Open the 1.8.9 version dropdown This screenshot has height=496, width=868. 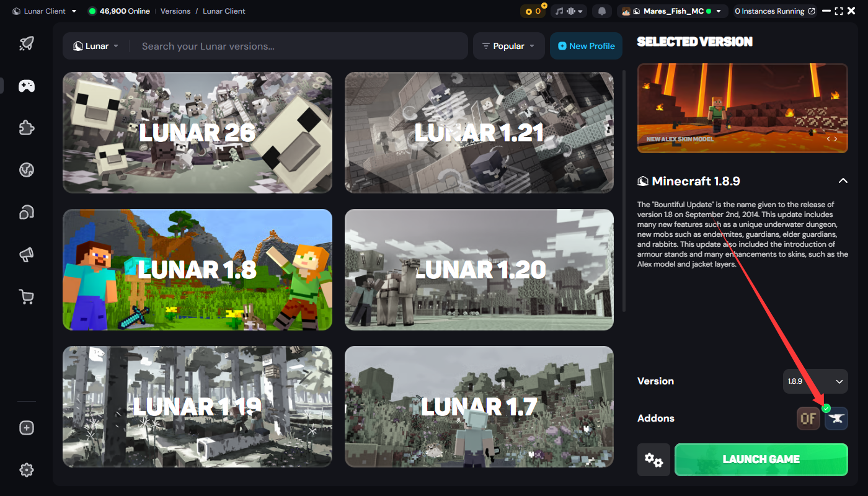pyautogui.click(x=815, y=381)
